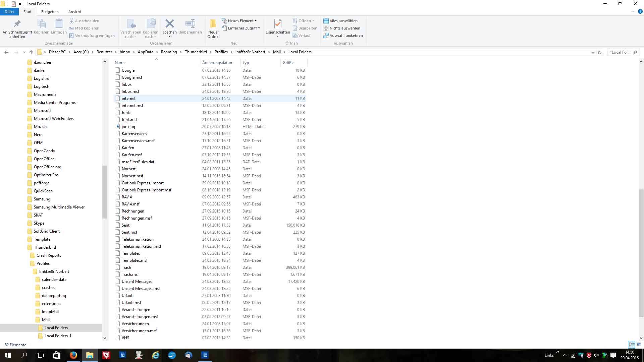Open the help question mark icon
Image resolution: width=644 pixels, height=362 pixels.
640,11
